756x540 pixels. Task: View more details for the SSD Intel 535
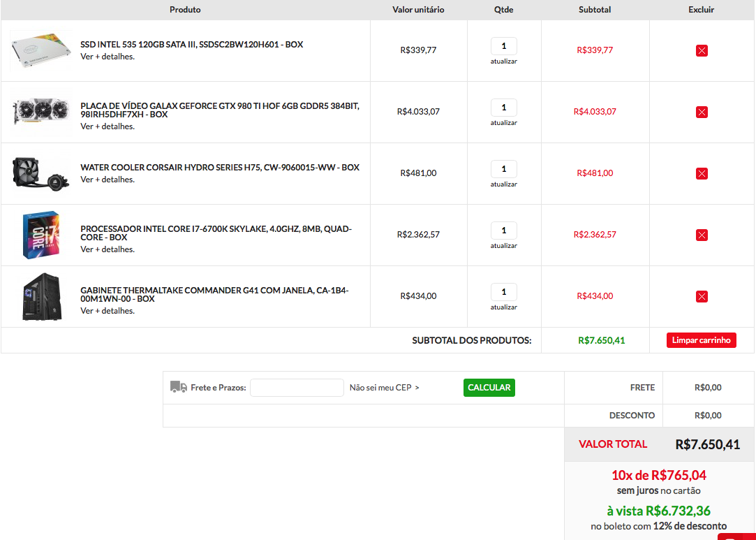pyautogui.click(x=108, y=57)
